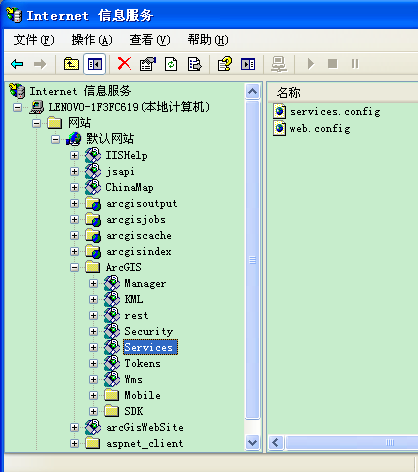The height and width of the screenshot is (472, 418).
Task: Click the IISHelp virtual directory icon
Action: (93, 155)
